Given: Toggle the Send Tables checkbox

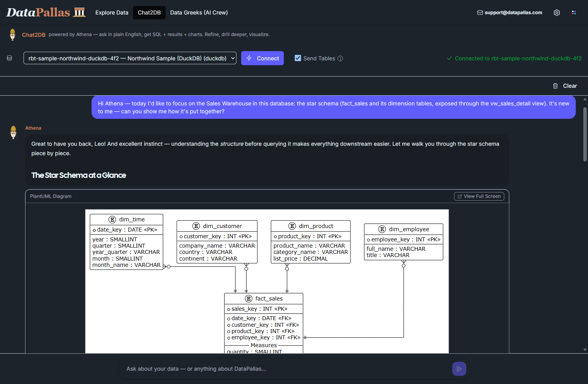Looking at the screenshot, I should [x=298, y=58].
